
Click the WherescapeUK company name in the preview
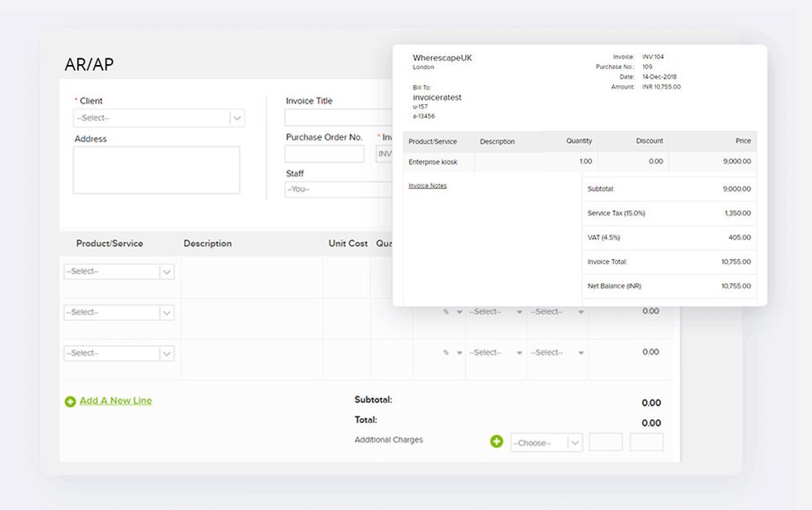443,58
